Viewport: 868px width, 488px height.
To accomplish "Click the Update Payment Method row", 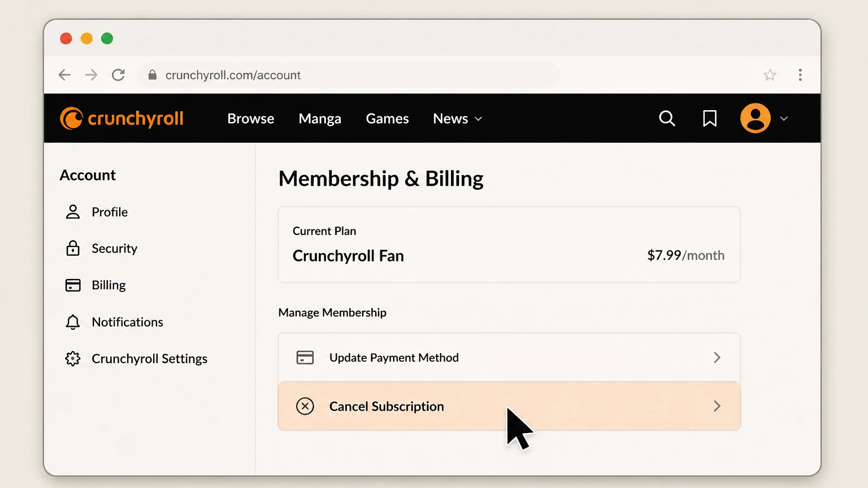I will coord(509,358).
